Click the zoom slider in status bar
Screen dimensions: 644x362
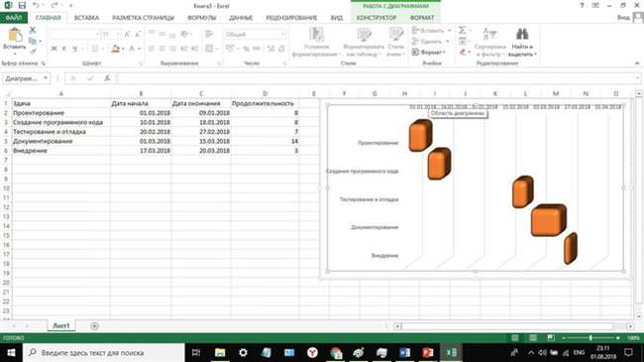[590, 338]
